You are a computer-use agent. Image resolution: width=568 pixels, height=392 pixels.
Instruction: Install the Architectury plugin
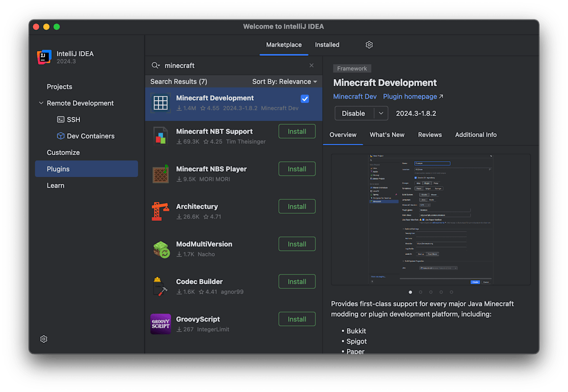[297, 206]
